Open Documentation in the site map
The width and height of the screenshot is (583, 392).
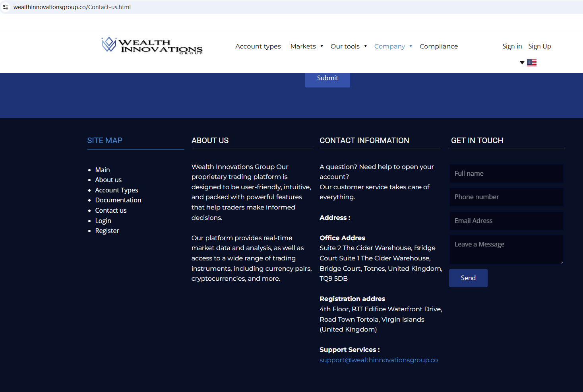tap(118, 200)
